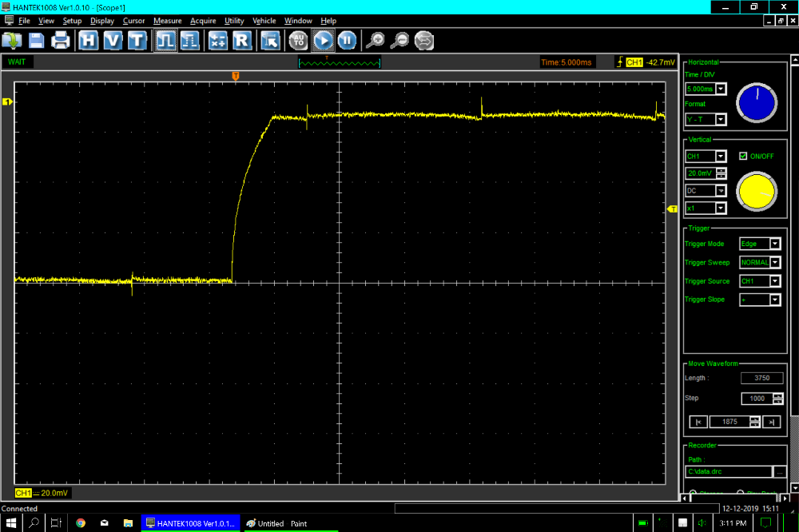Click the Save file icon in toolbar

pos(36,41)
